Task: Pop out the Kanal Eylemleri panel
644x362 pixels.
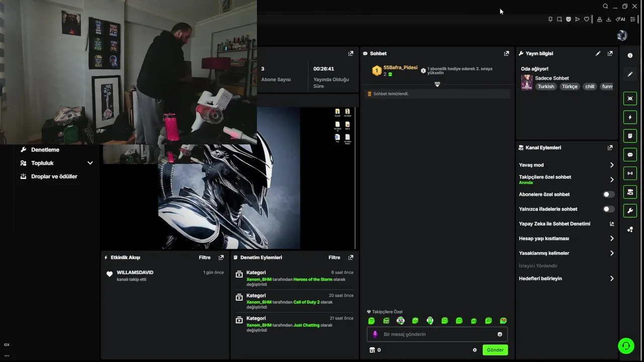Action: pyautogui.click(x=610, y=148)
